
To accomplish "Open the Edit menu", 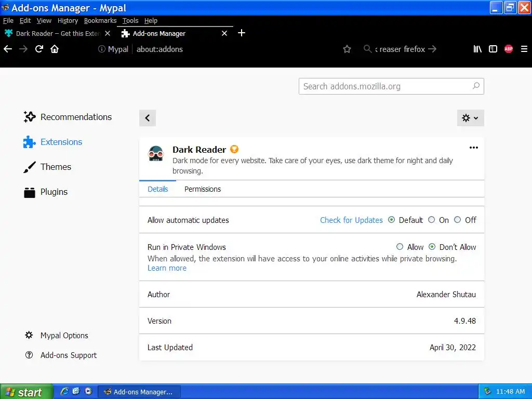I will pos(25,21).
